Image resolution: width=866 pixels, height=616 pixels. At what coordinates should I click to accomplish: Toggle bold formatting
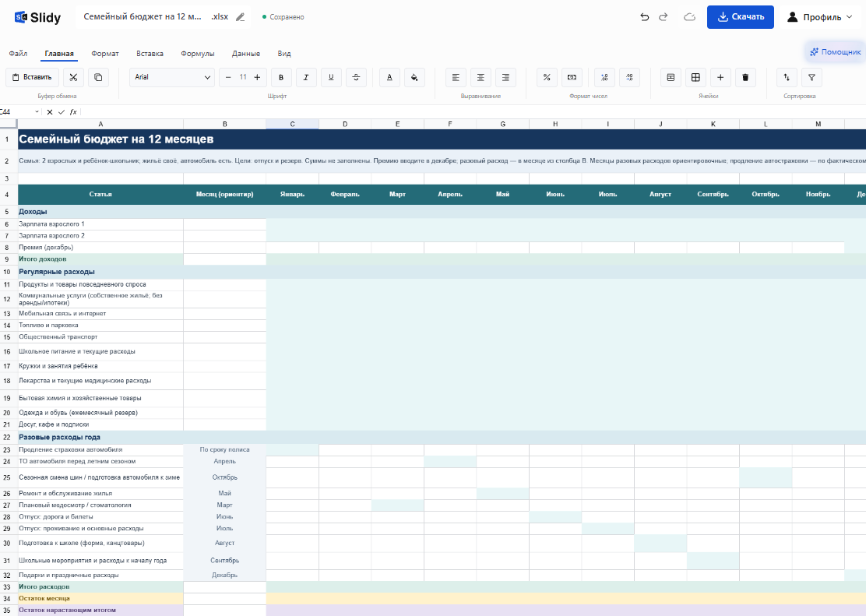tap(281, 77)
